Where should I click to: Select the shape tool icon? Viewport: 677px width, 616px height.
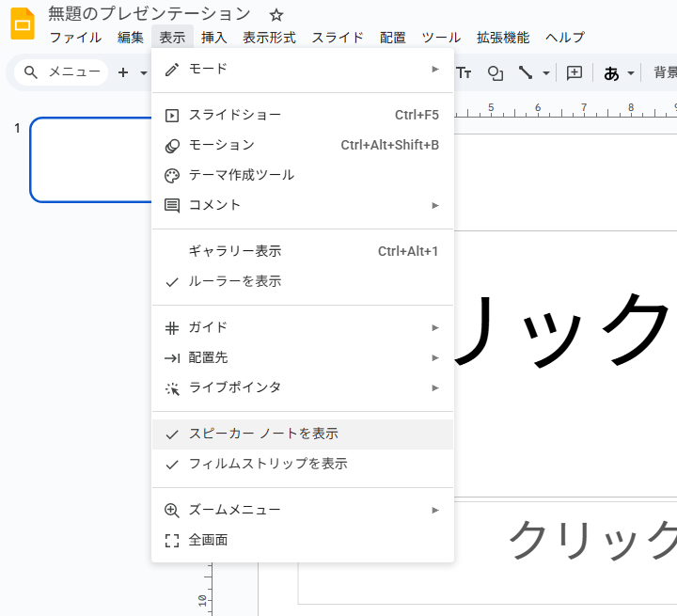coord(495,72)
